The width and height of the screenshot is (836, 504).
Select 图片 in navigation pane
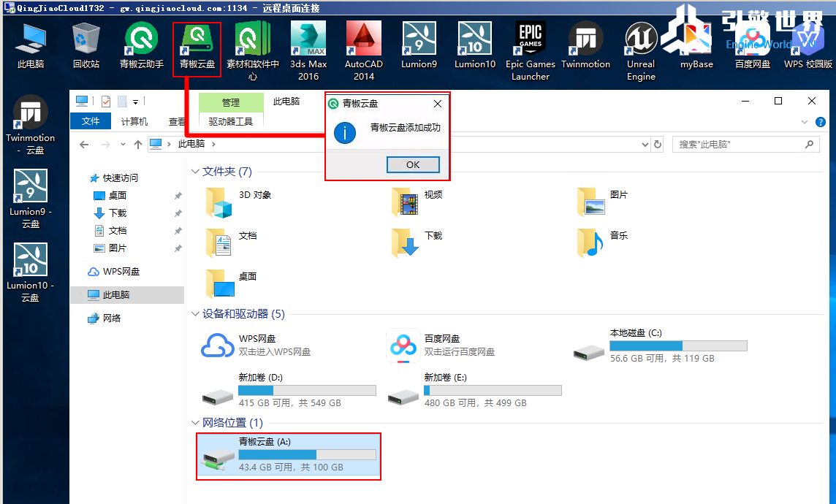[110, 248]
